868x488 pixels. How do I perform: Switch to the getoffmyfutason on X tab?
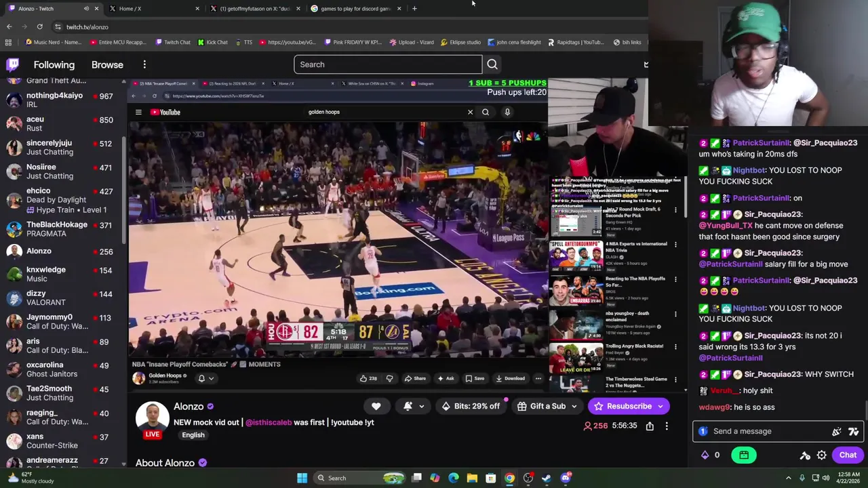[x=254, y=9]
